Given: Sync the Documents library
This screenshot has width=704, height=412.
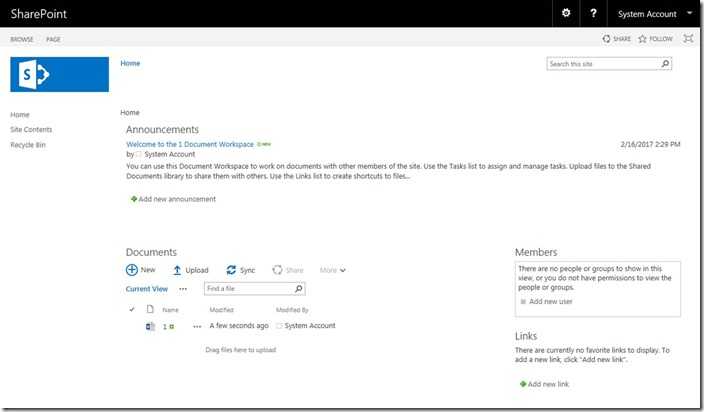Looking at the screenshot, I should pos(241,270).
